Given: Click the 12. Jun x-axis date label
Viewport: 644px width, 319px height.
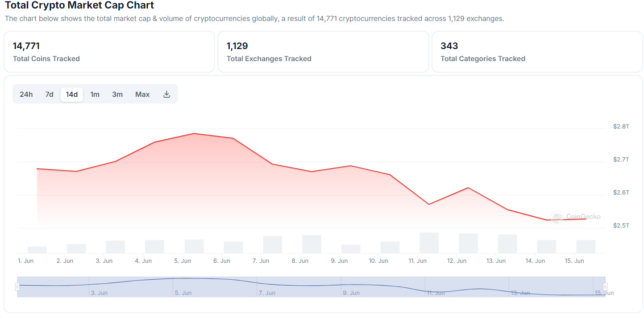Looking at the screenshot, I should (457, 261).
